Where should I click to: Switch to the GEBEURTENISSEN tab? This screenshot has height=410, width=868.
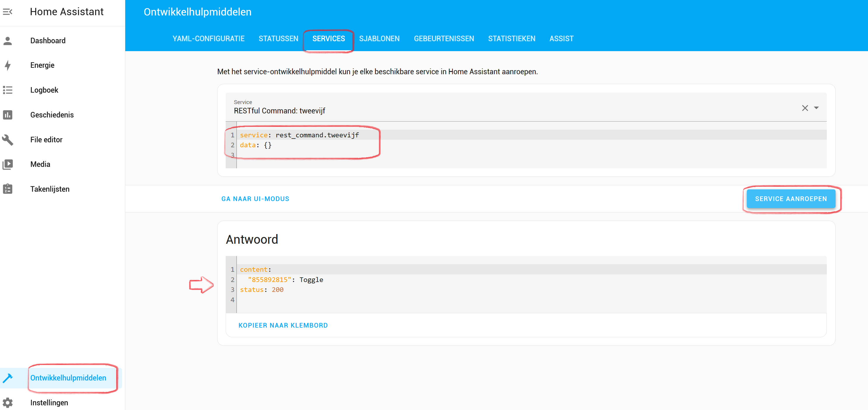point(444,39)
